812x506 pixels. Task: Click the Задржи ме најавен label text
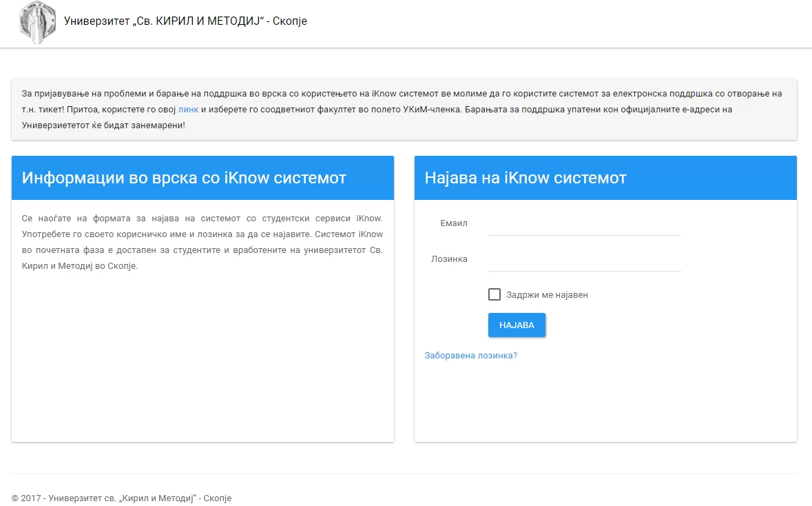pyautogui.click(x=547, y=295)
